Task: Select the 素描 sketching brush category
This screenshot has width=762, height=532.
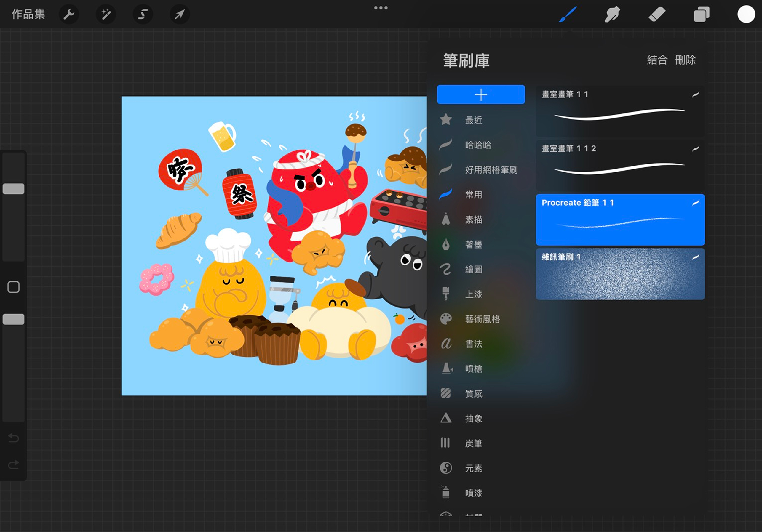Action: (x=474, y=219)
